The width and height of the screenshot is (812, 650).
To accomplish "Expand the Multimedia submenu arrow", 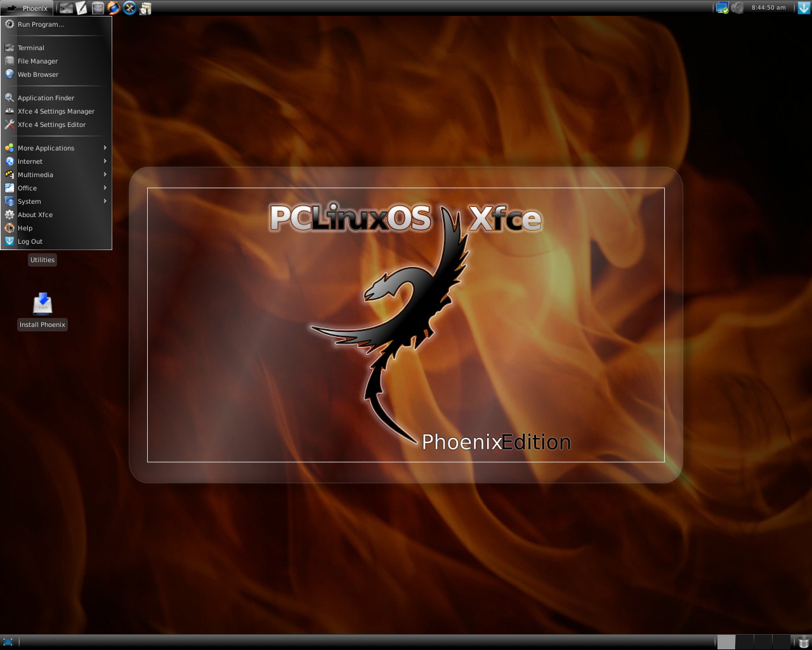I will (x=105, y=175).
